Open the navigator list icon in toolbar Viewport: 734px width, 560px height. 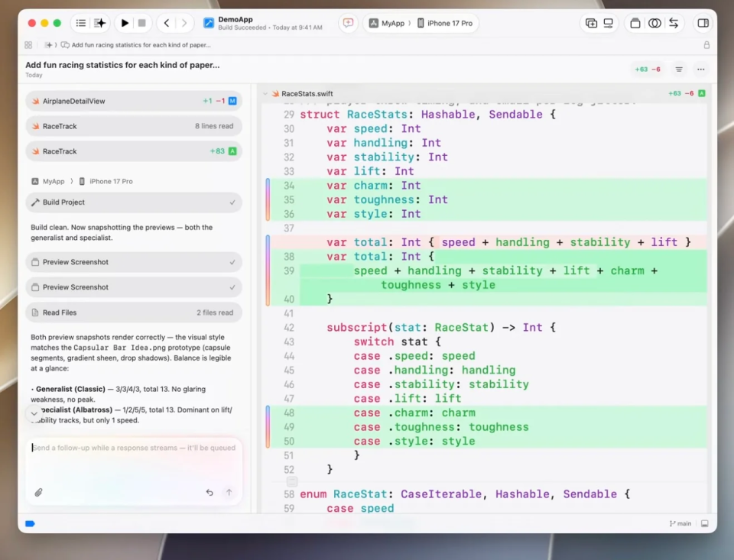click(x=81, y=23)
